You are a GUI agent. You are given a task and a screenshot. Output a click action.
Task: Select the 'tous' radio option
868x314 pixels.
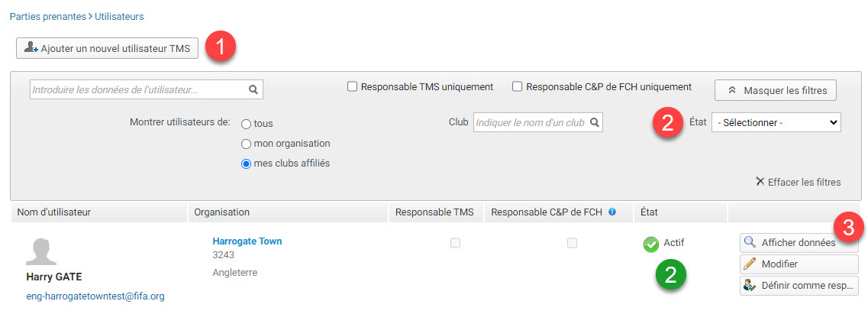click(x=247, y=124)
